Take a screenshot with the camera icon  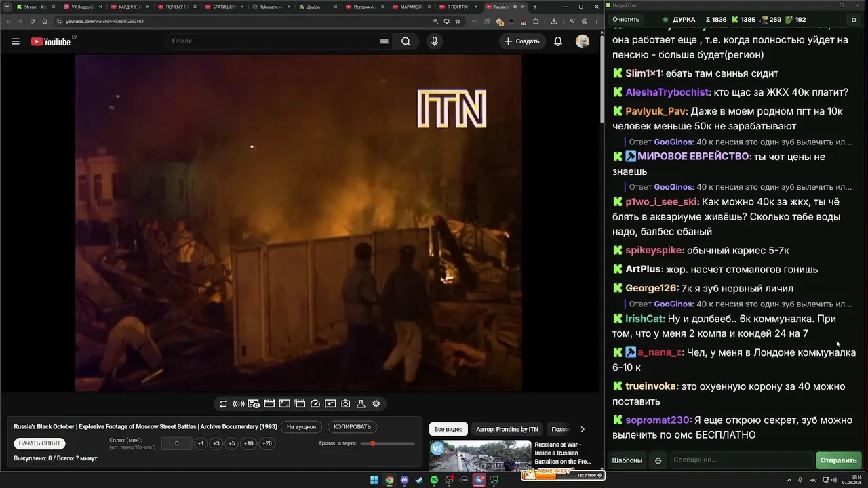tap(346, 404)
